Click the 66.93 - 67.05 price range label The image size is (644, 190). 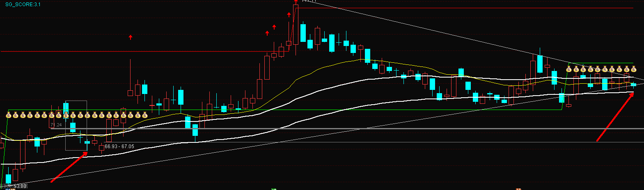(x=119, y=146)
